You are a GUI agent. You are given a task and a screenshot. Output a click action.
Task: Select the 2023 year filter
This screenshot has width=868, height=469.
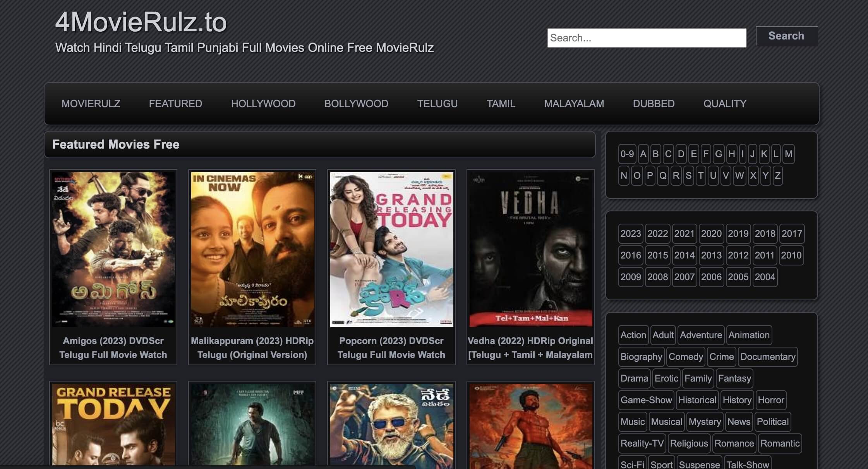click(x=630, y=234)
